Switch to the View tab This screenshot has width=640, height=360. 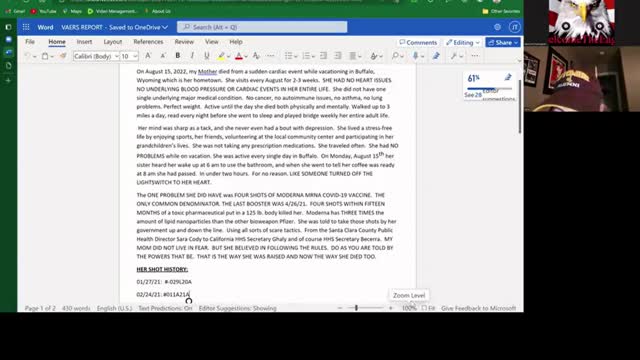coord(211,42)
